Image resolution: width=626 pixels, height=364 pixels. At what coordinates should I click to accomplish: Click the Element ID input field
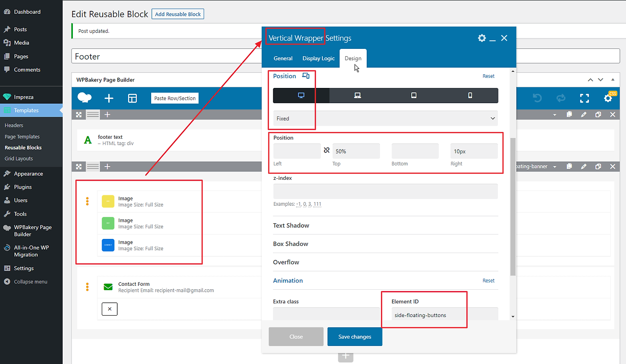click(445, 314)
